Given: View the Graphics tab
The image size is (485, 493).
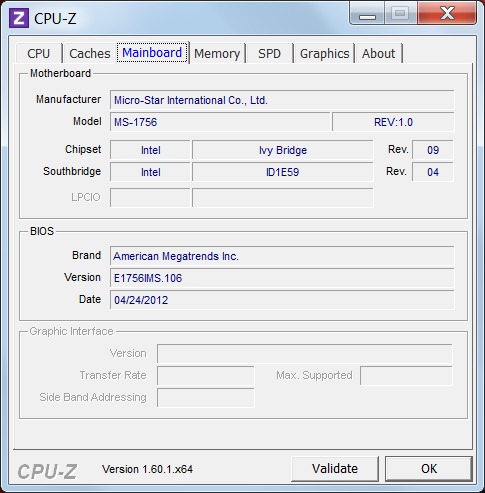Looking at the screenshot, I should click(324, 53).
